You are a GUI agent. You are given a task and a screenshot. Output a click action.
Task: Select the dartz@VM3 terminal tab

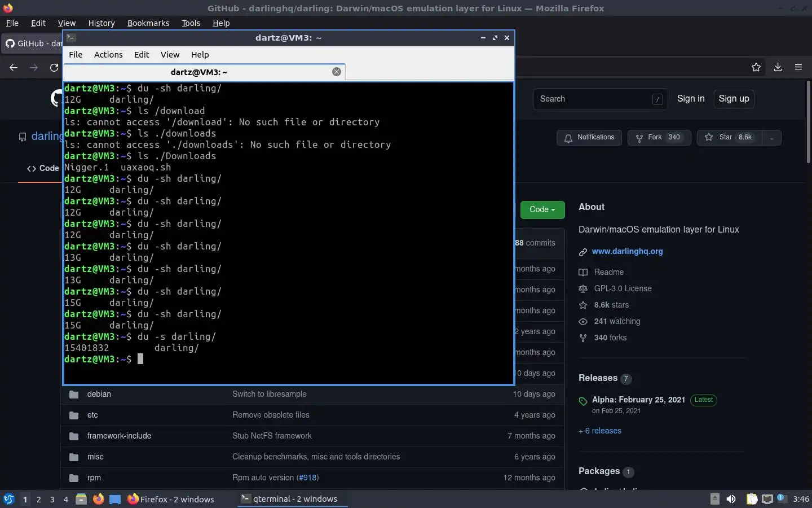pos(204,72)
